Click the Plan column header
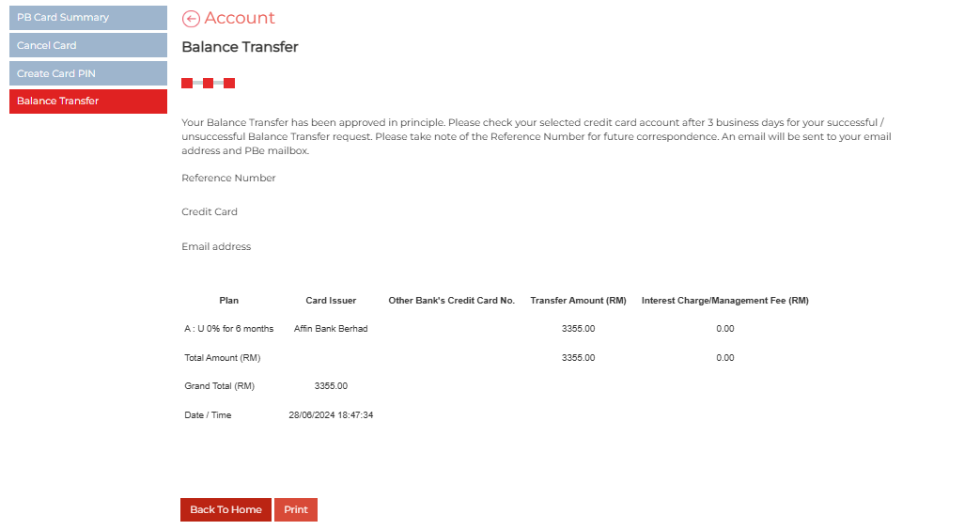The width and height of the screenshot is (980, 530). (x=228, y=301)
